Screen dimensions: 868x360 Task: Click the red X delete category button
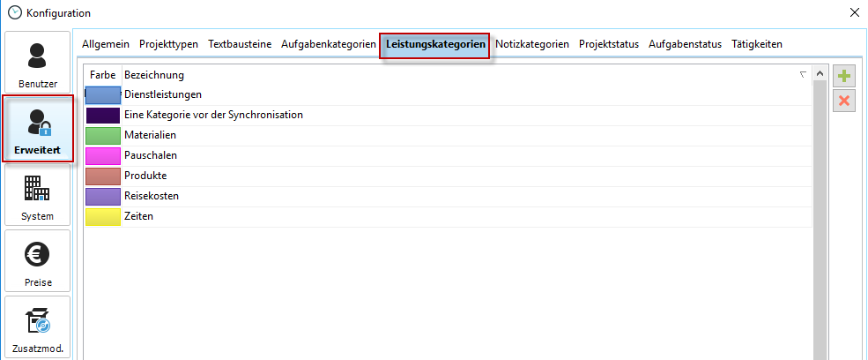[844, 100]
